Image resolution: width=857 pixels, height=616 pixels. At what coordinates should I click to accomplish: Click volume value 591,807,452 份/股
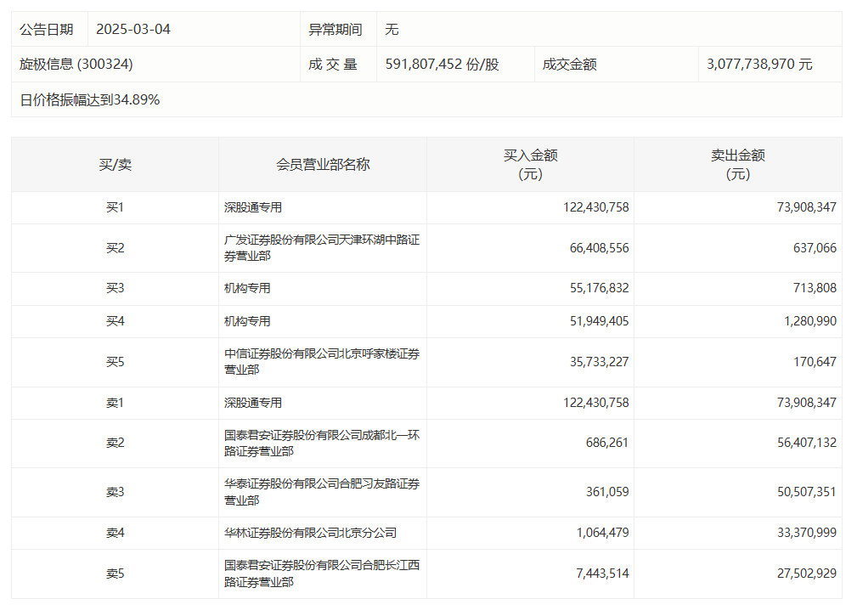pyautogui.click(x=443, y=64)
